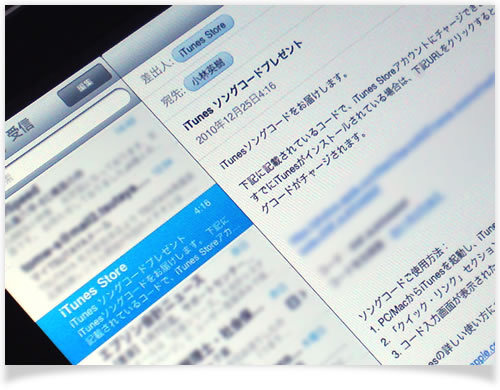Tap the 宛先 recipient label

click(x=172, y=96)
